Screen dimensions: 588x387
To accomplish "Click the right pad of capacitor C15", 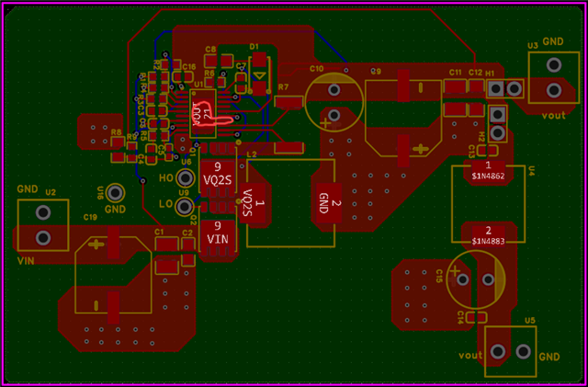I will 488,279.
